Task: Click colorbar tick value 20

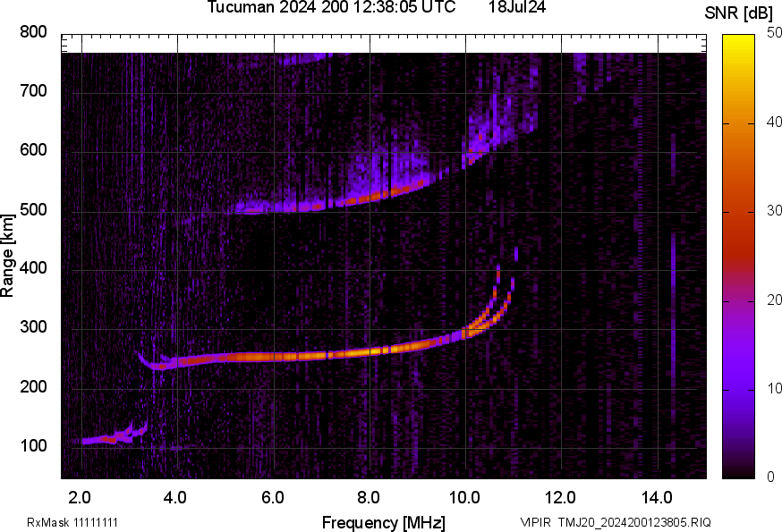Action: pyautogui.click(x=774, y=300)
